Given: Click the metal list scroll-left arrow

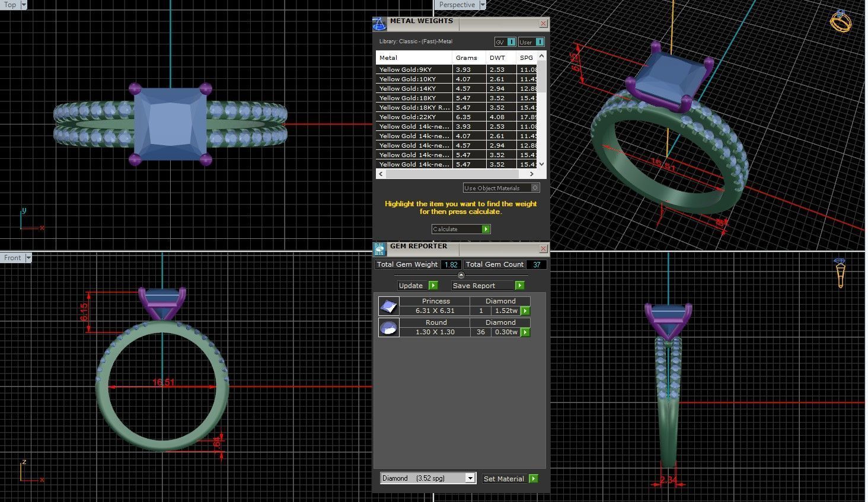Looking at the screenshot, I should click(381, 174).
